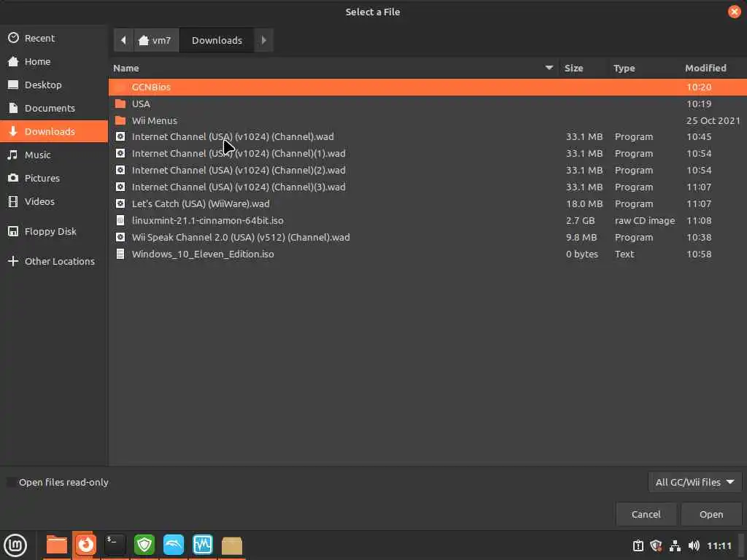
Task: Select Internet Channel (Channel)(3).wad file
Action: [x=427, y=187]
